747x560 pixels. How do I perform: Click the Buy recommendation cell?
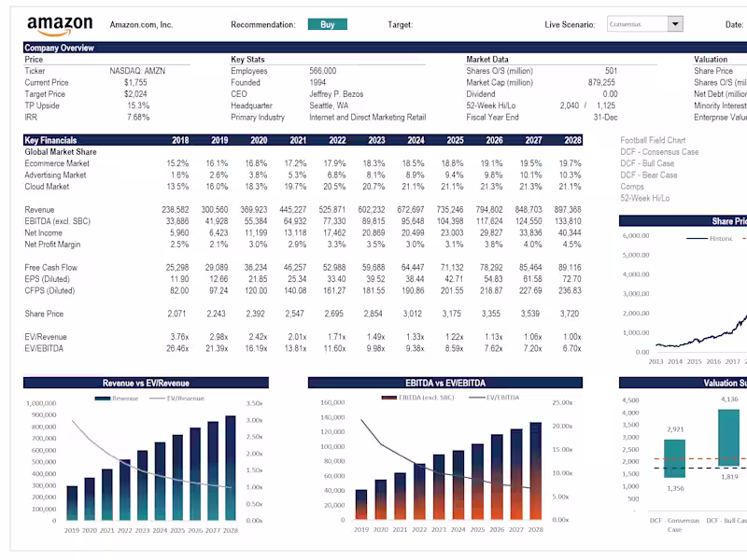328,24
